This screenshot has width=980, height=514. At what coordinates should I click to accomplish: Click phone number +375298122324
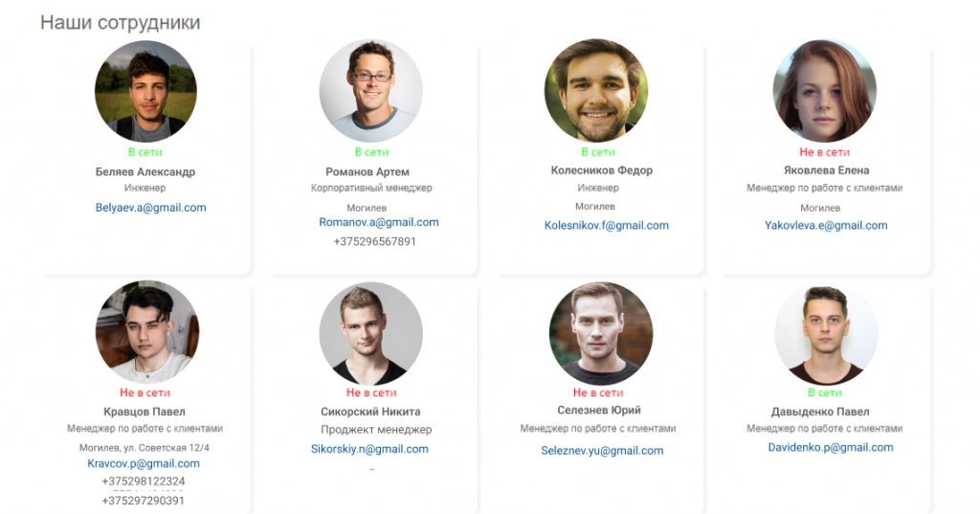tap(144, 481)
